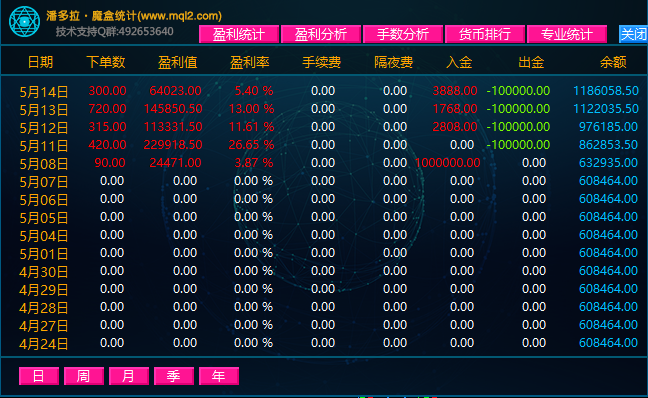
Task: Click the 盈利率 column header
Action: (x=250, y=62)
